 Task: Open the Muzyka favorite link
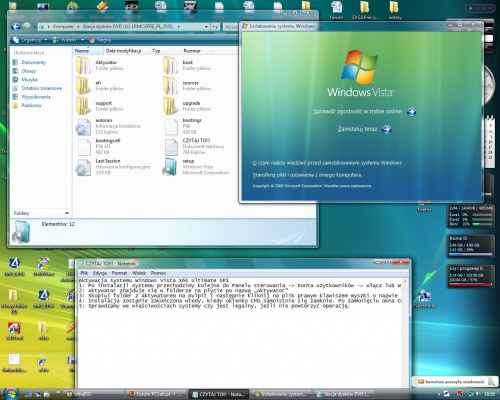pos(25,80)
